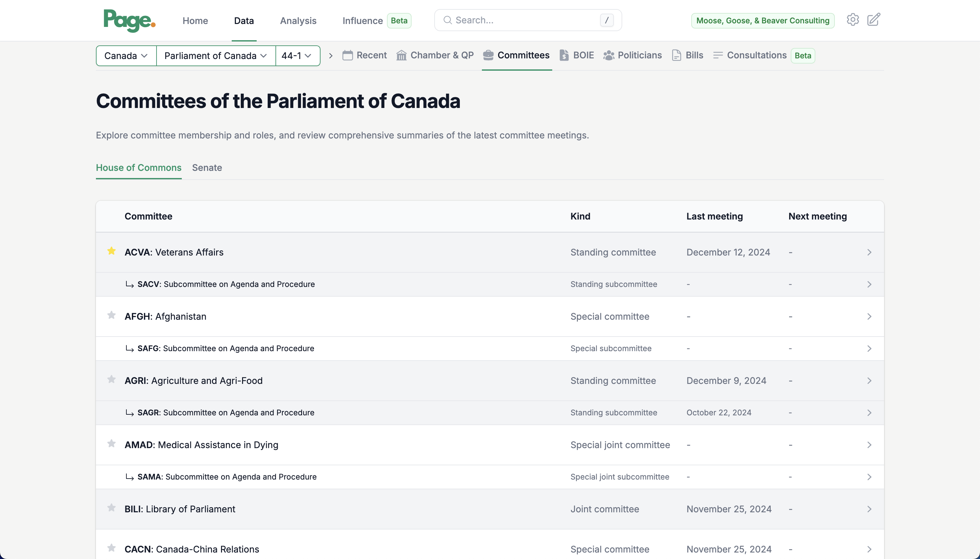980x559 pixels.
Task: Click the Committees briefcase icon
Action: coord(488,55)
